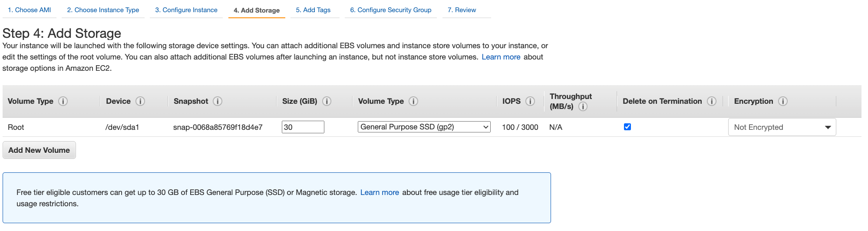Go to 7. Review tab

(x=462, y=10)
